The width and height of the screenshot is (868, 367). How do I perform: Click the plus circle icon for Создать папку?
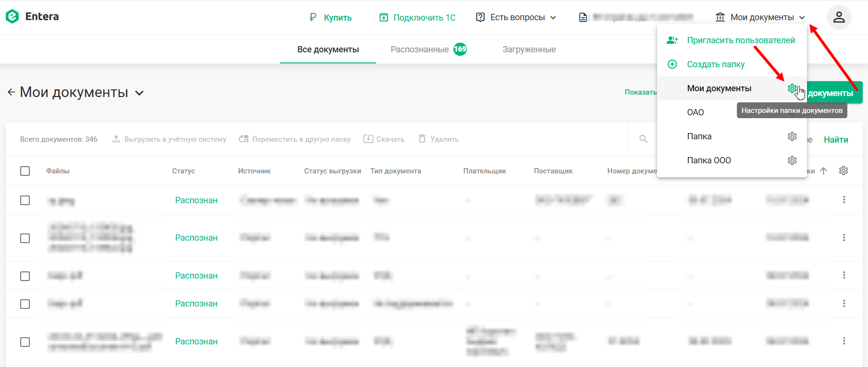point(672,64)
